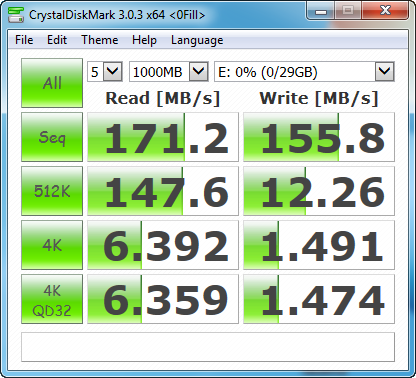
Task: Expand the test size dropdown showing 1000MB
Action: pyautogui.click(x=169, y=71)
